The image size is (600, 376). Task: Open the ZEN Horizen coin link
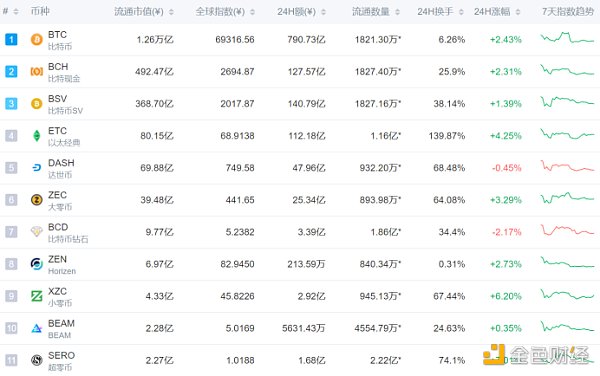(62, 264)
